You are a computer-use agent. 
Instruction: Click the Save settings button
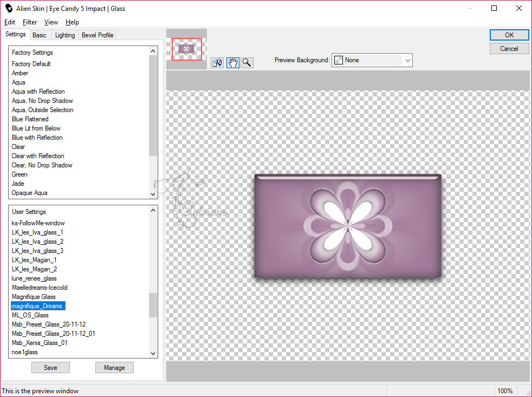[50, 367]
